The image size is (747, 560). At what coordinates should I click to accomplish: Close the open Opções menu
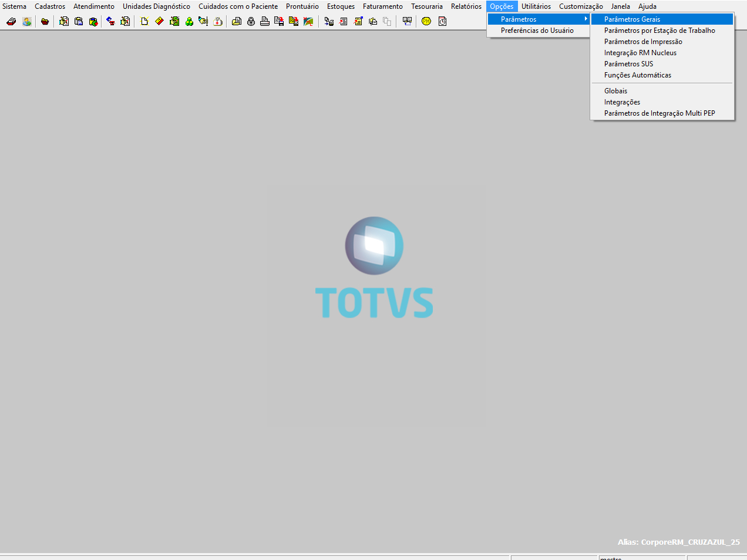pos(502,6)
